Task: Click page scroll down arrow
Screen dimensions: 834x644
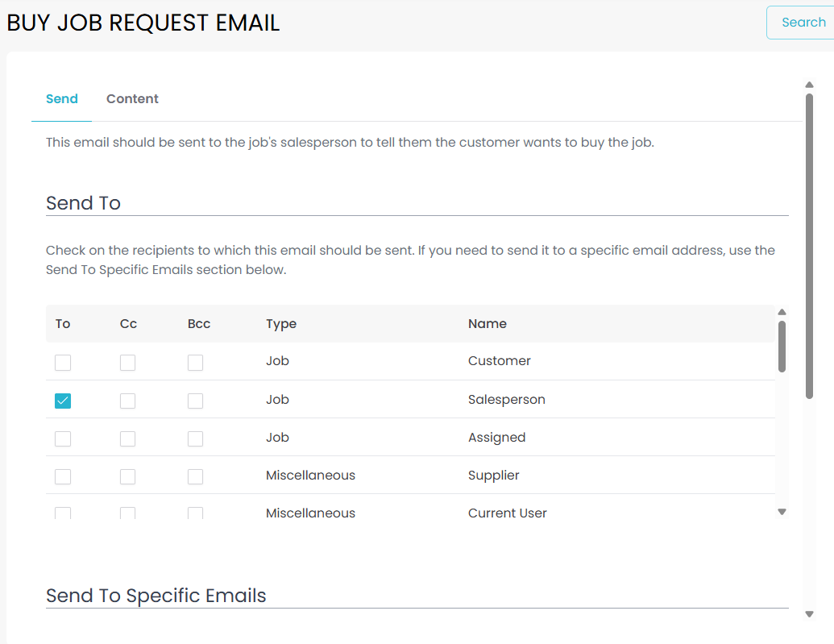Action: coord(809,614)
